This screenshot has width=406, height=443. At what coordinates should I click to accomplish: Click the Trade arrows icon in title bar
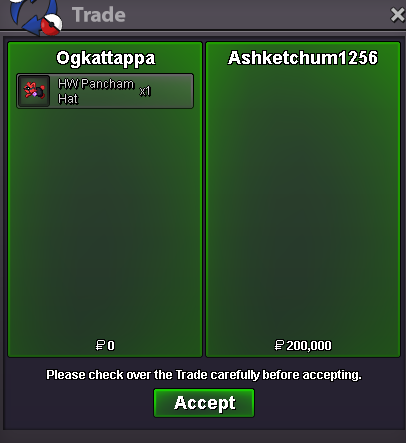[x=35, y=16]
